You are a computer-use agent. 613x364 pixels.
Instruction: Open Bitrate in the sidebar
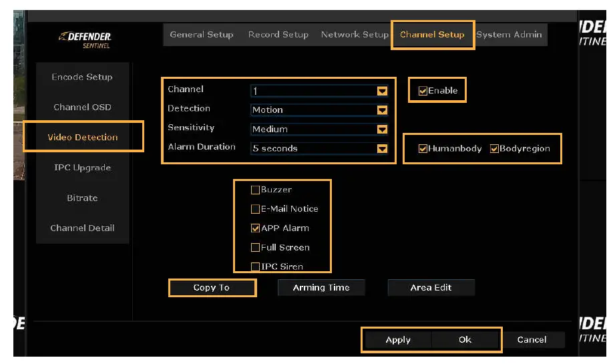coord(82,198)
